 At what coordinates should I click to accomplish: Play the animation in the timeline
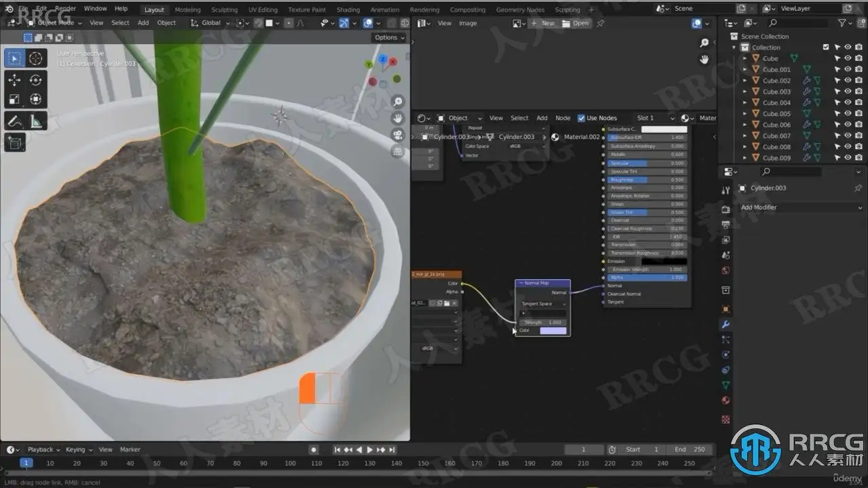(370, 449)
